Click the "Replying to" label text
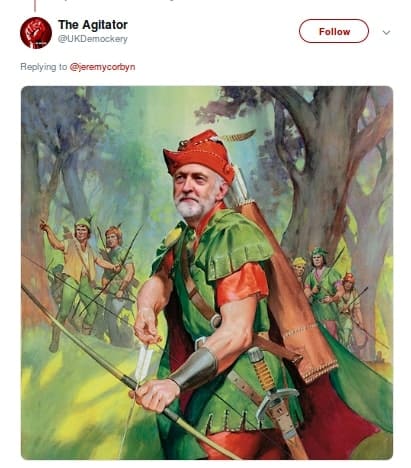Screen dimensions: 411x468 click(x=44, y=67)
